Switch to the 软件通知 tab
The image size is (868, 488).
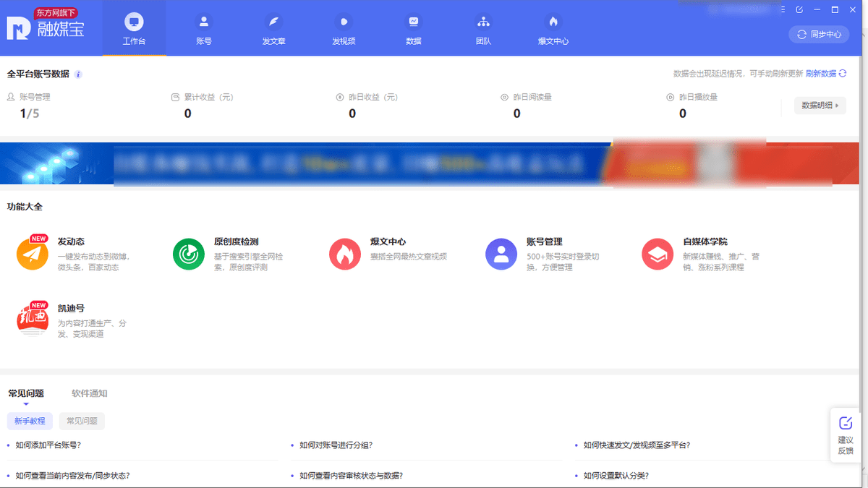[x=89, y=393]
